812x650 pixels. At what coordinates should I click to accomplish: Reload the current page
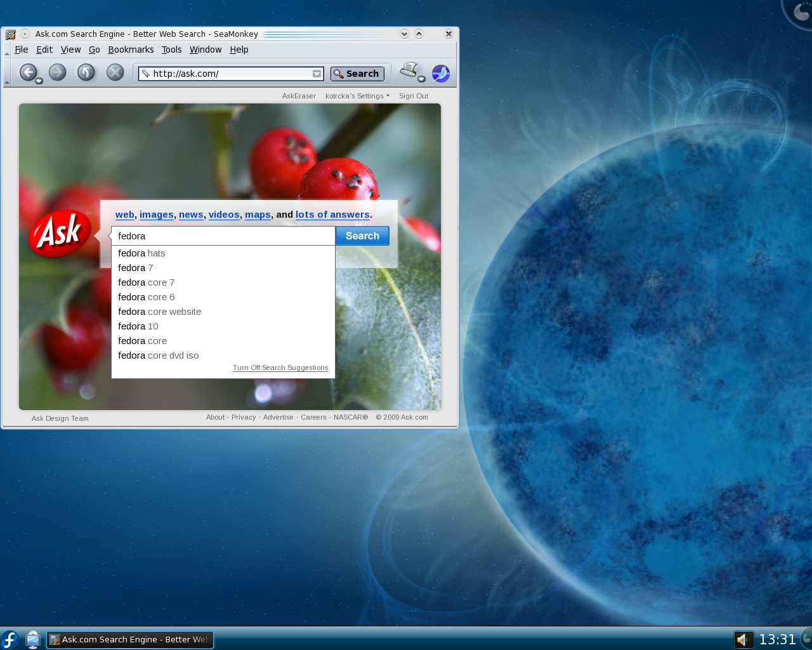pyautogui.click(x=86, y=72)
